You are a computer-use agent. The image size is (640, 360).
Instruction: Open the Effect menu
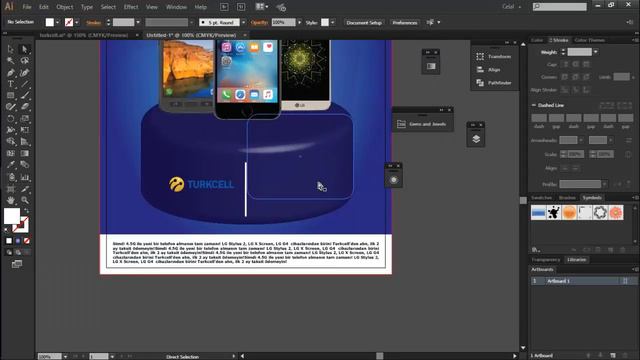(x=131, y=7)
